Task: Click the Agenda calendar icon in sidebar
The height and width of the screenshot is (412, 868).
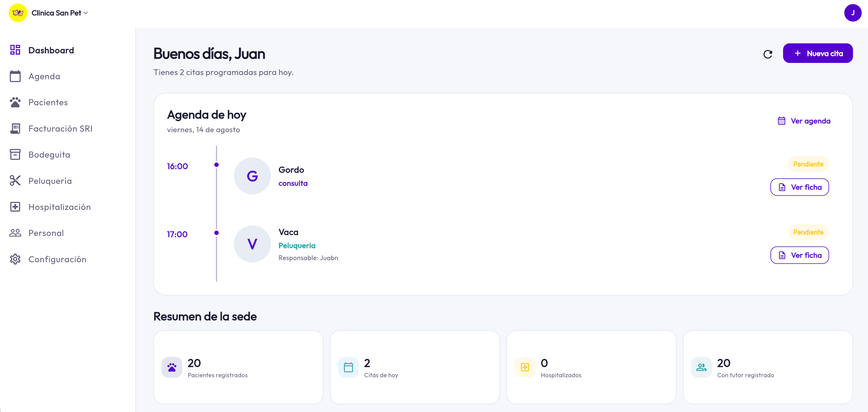Action: coord(15,76)
